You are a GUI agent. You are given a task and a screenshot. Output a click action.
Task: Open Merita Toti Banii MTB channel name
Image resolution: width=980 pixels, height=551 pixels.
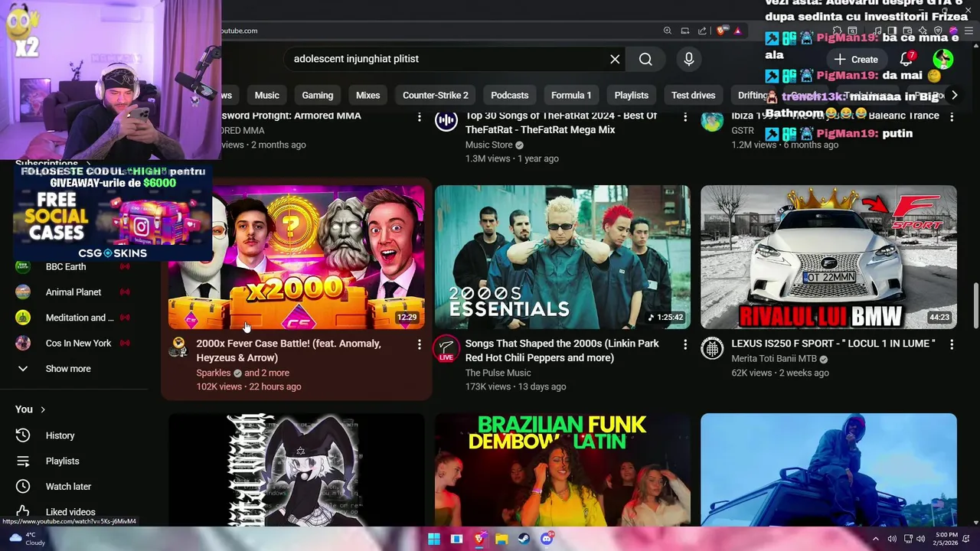tap(774, 359)
